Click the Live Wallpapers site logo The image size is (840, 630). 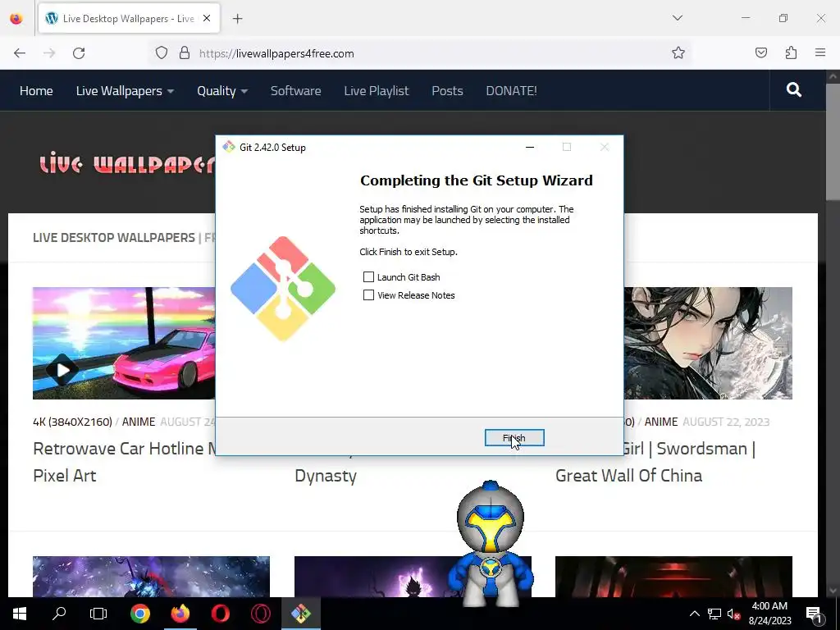point(127,163)
